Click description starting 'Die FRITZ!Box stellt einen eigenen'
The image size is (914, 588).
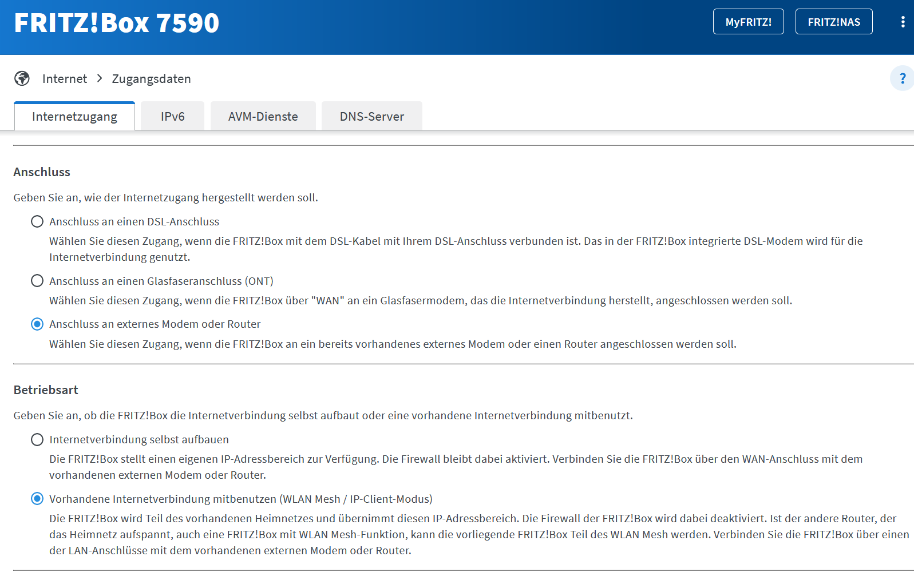coord(456,467)
